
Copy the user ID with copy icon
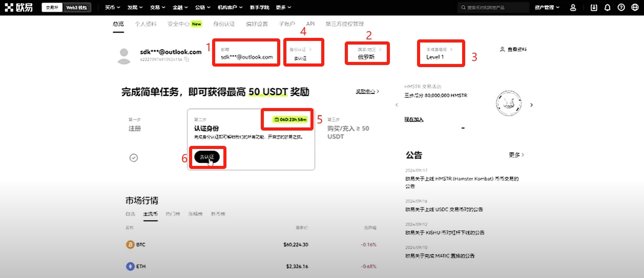point(186,60)
